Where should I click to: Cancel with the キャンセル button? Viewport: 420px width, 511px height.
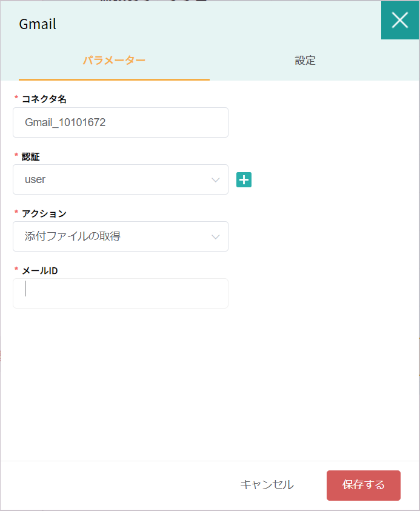coord(267,485)
